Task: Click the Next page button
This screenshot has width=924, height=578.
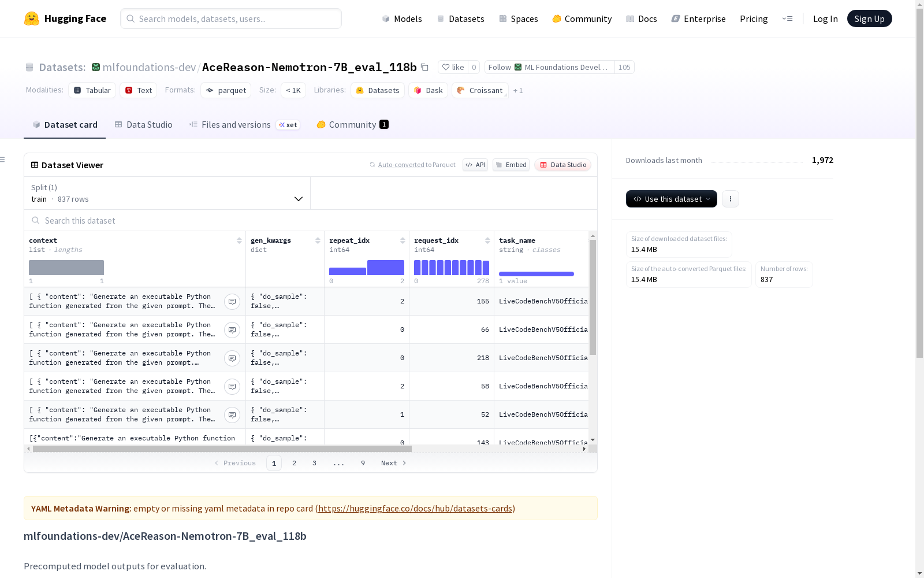Action: click(394, 463)
